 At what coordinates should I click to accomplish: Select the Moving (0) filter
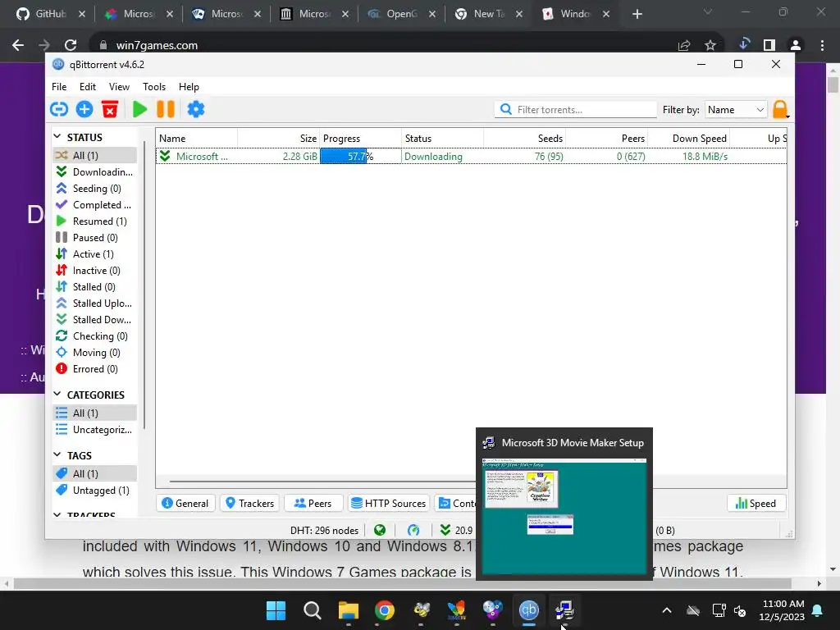click(95, 353)
